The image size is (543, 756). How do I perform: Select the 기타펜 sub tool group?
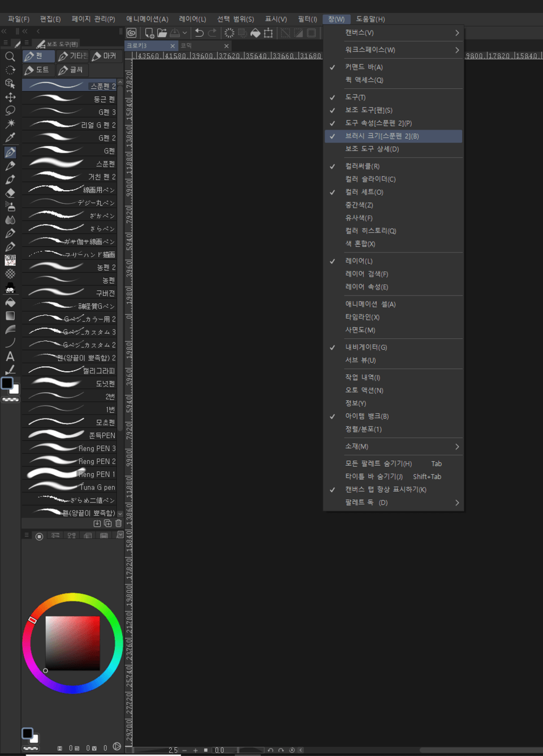(x=74, y=55)
